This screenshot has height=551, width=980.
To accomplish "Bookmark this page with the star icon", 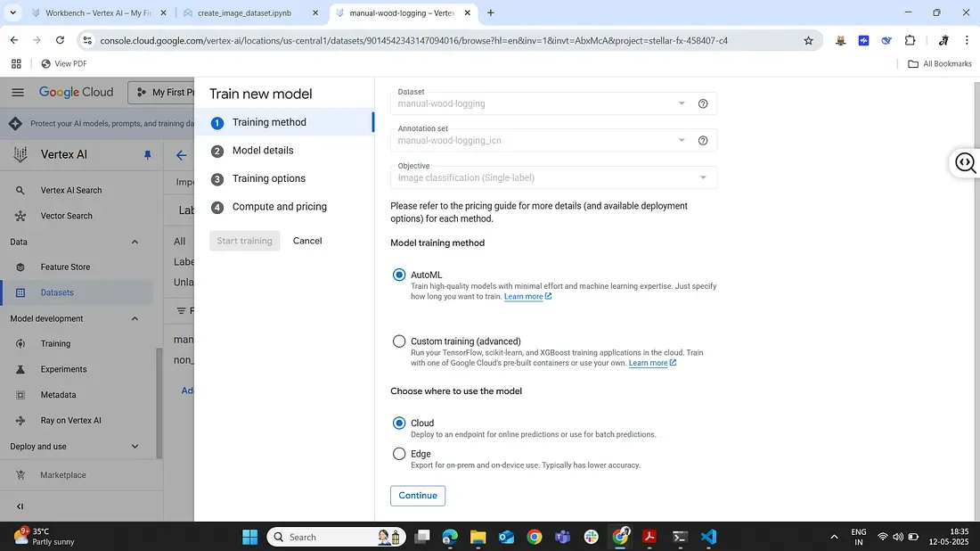I will (808, 40).
